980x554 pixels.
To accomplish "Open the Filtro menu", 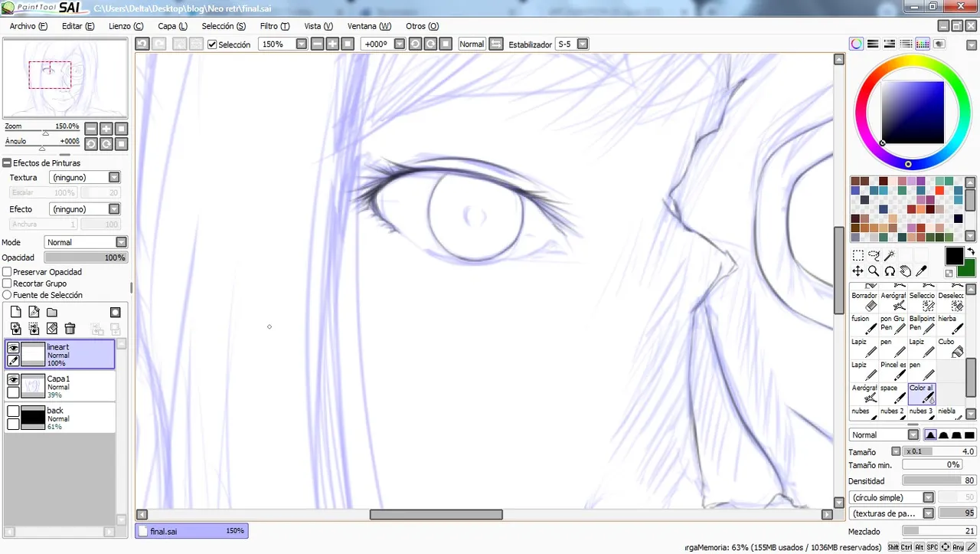I will point(274,26).
